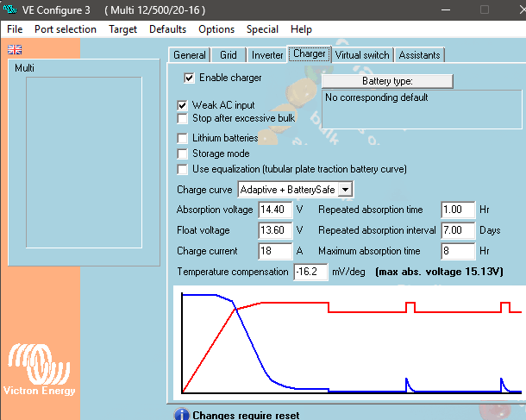Check the Lithium batteries option
The image size is (526, 420).
click(x=182, y=138)
